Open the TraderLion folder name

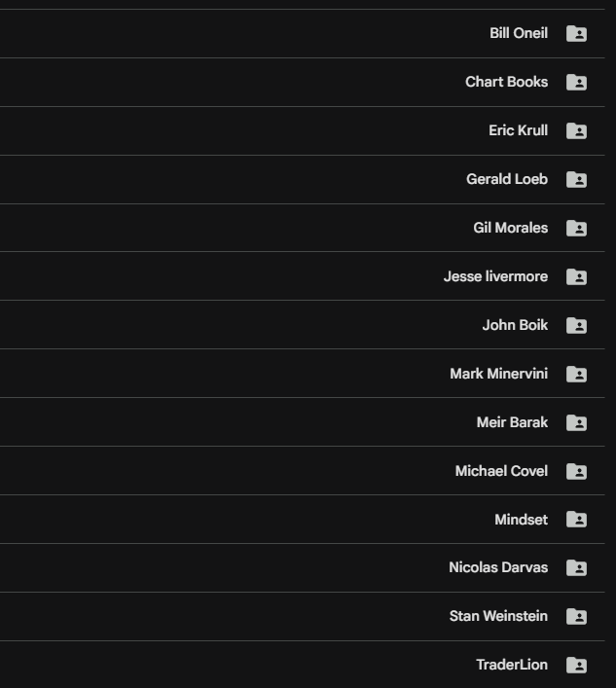[x=512, y=665]
